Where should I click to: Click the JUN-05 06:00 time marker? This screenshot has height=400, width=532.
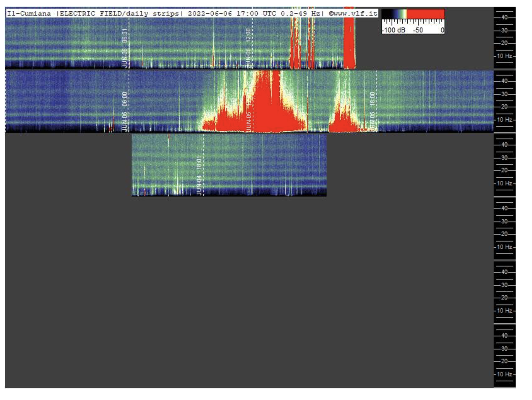click(125, 112)
